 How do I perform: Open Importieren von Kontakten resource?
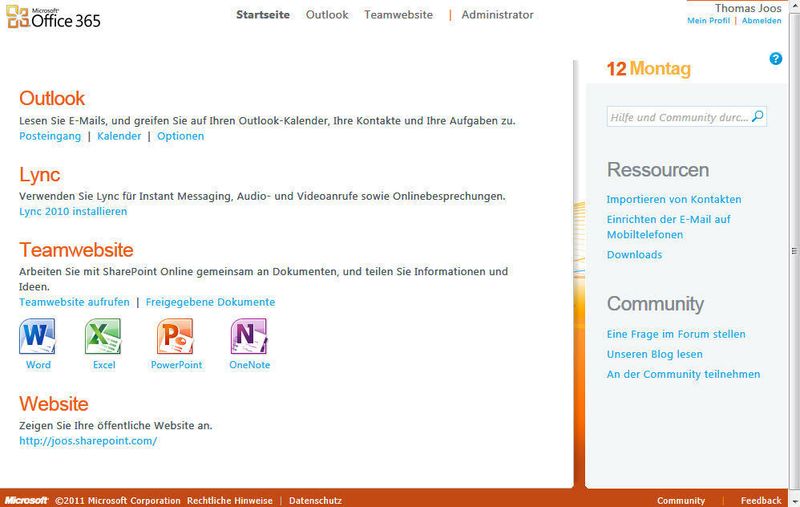tap(673, 199)
